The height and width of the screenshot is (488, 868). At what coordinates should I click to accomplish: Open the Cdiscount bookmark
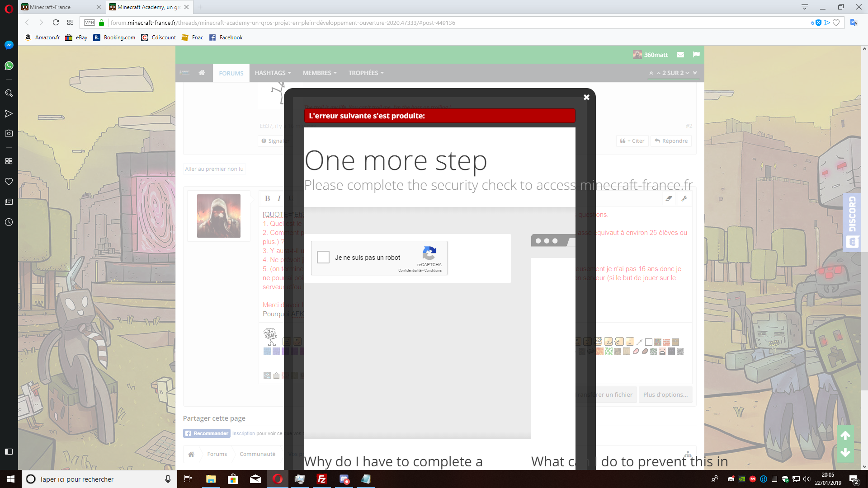tap(159, 38)
